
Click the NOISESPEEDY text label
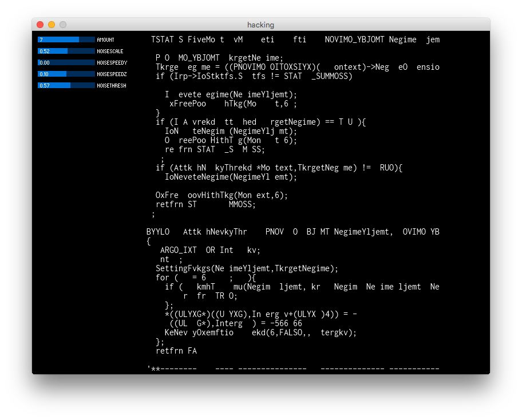[x=112, y=63]
